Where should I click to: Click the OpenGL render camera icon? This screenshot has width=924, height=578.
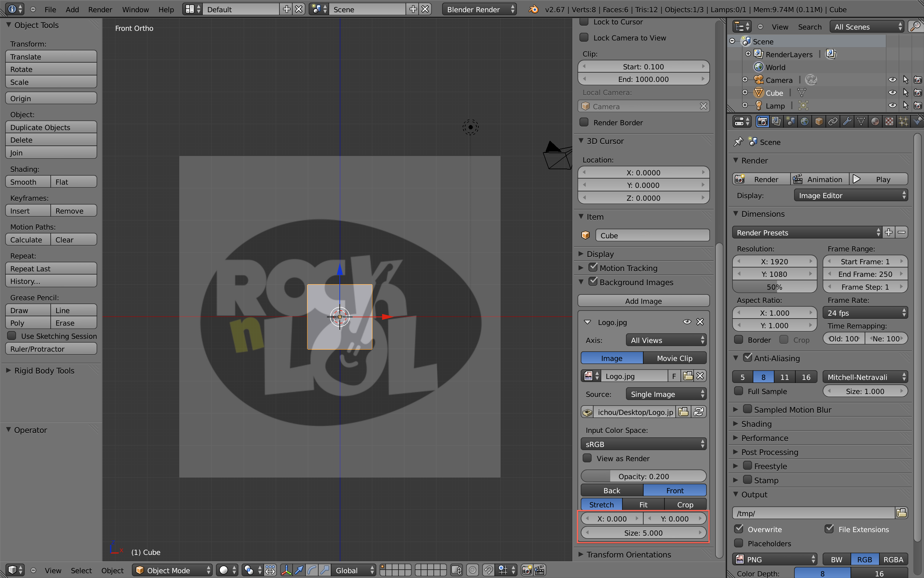[x=526, y=570]
